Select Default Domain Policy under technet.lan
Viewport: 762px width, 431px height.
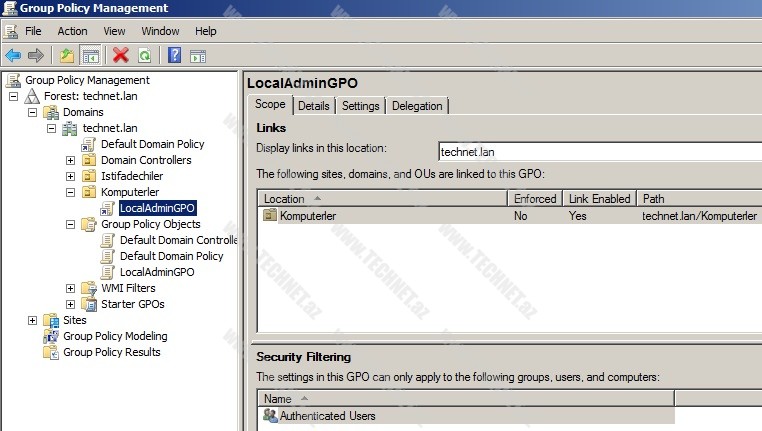[x=152, y=144]
